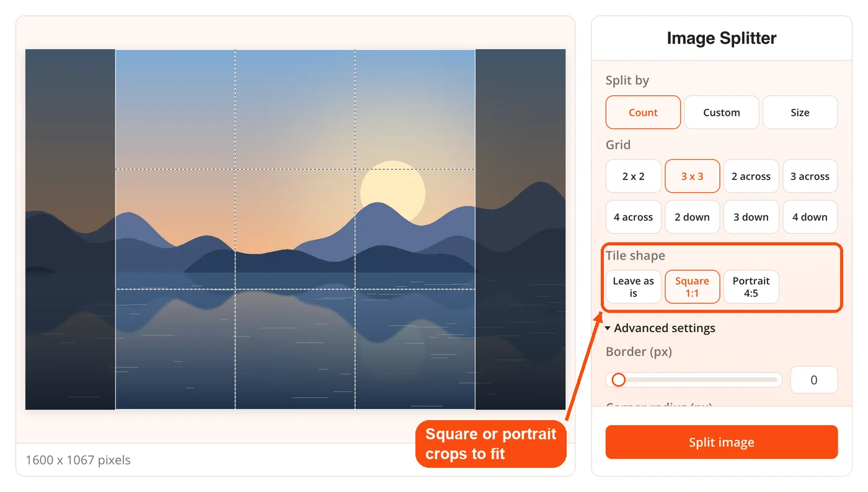Pick the 3 down grid option
This screenshot has width=868, height=492.
[751, 217]
